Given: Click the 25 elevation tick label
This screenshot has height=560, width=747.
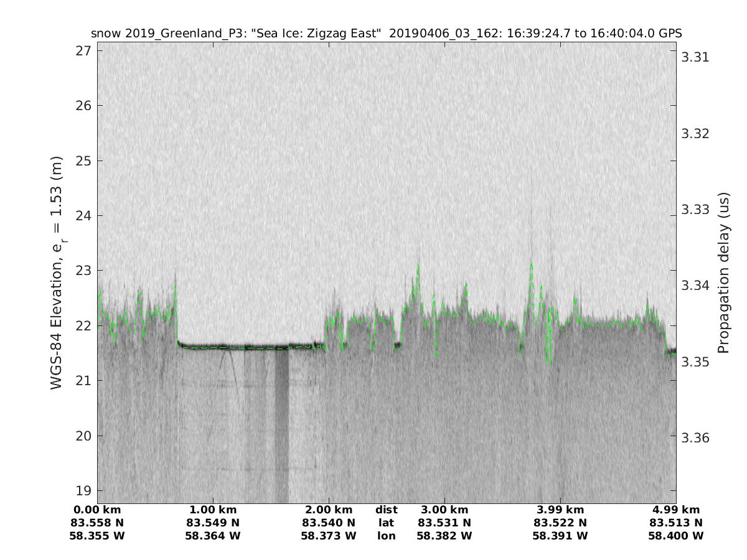Looking at the screenshot, I should pyautogui.click(x=83, y=161).
